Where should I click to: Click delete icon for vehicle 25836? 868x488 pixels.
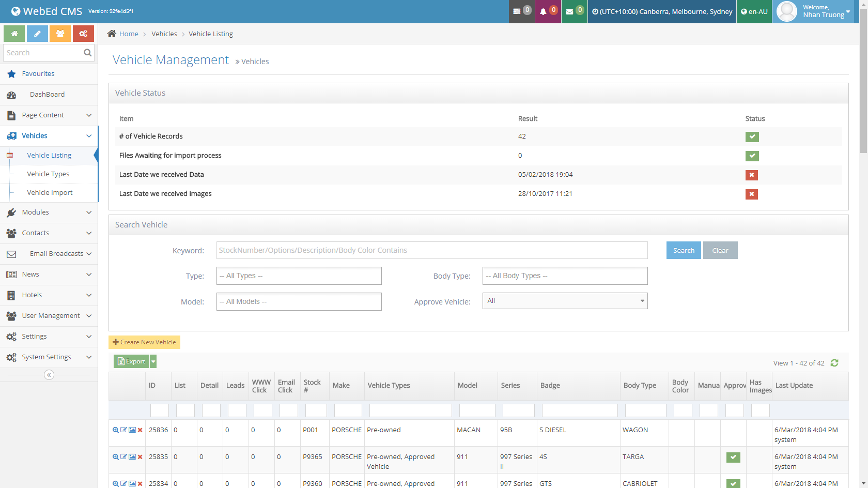pyautogui.click(x=140, y=430)
